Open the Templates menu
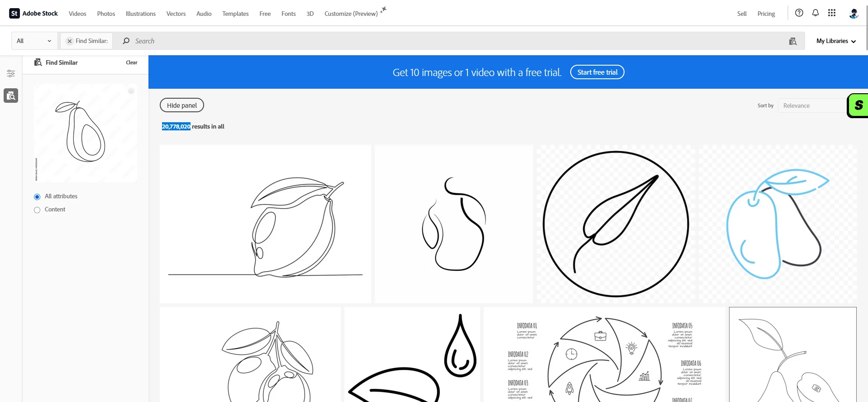 [235, 14]
